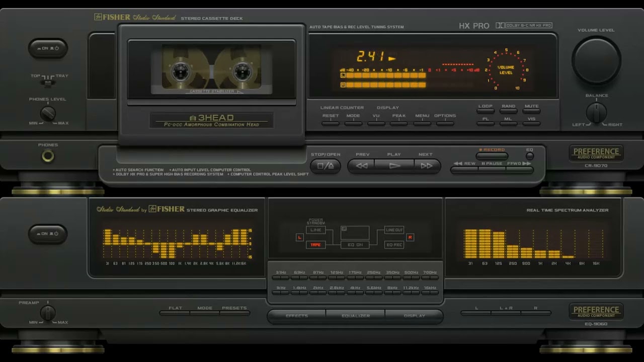
Task: Toggle the LOOP button
Action: pyautogui.click(x=486, y=111)
